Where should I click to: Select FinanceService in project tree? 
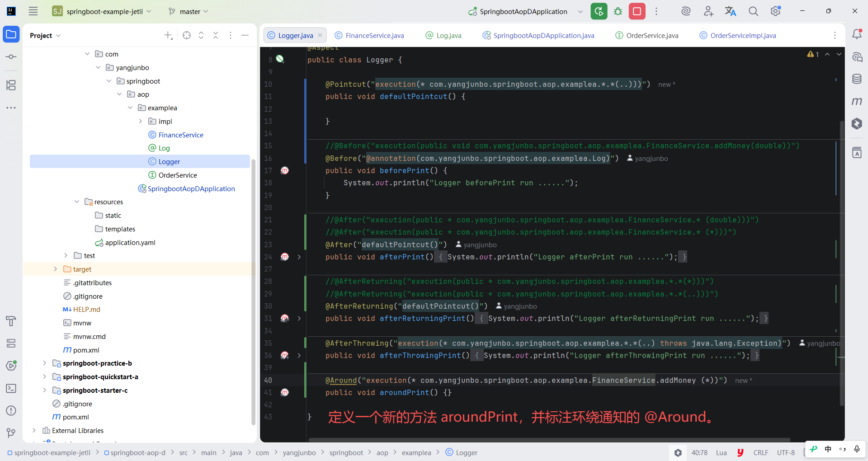pos(181,135)
